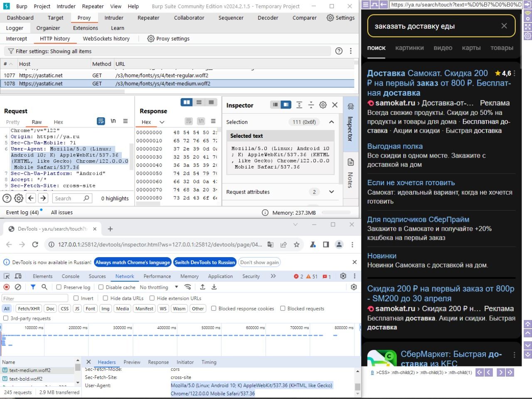532x399 pixels.
Task: Expand the Request attributes section
Action: pyautogui.click(x=331, y=192)
